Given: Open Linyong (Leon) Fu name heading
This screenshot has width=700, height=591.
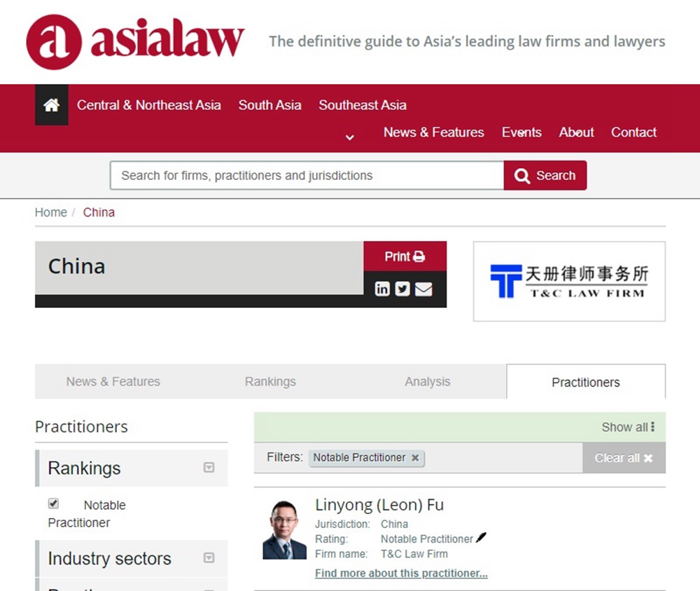Looking at the screenshot, I should [x=379, y=505].
